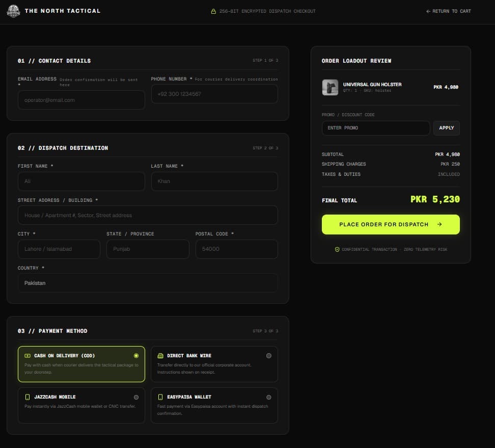The image size is (495, 448).
Task: Click the bank icon beside Direct Bank Wire
Action: coord(160,356)
